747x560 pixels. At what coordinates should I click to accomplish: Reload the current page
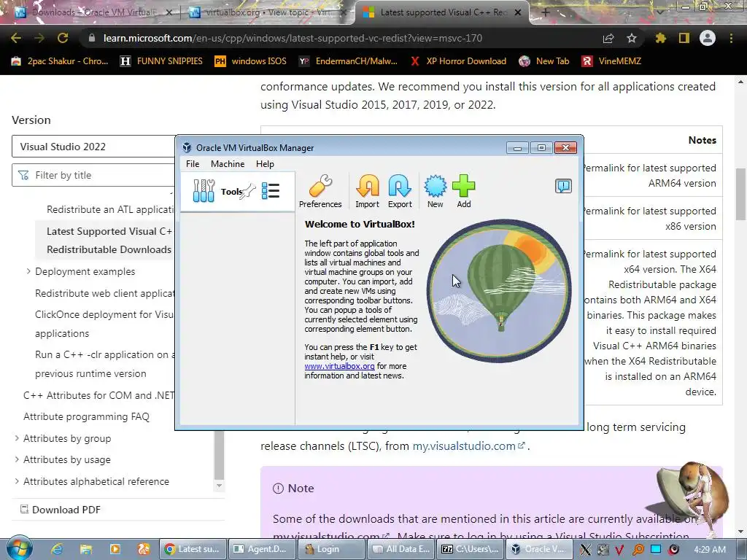(x=63, y=38)
